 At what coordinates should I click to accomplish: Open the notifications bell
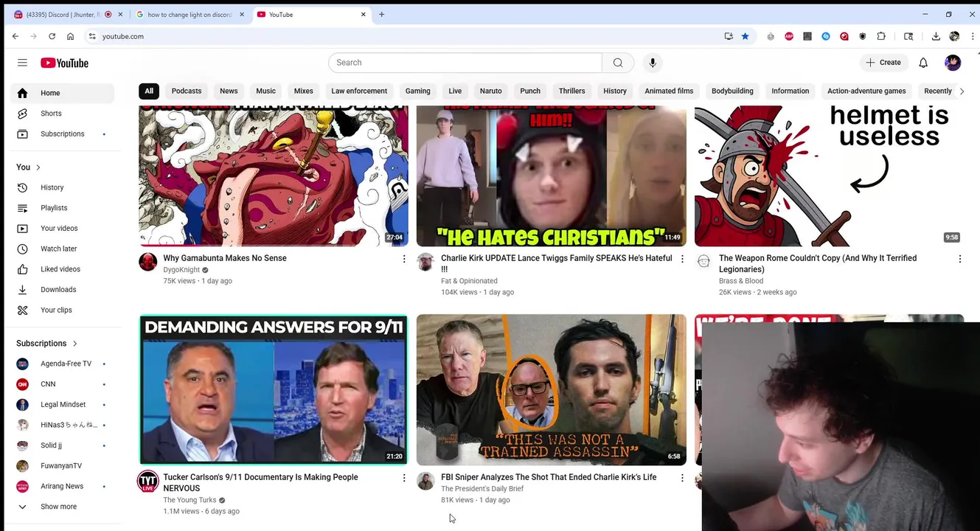[x=923, y=63]
